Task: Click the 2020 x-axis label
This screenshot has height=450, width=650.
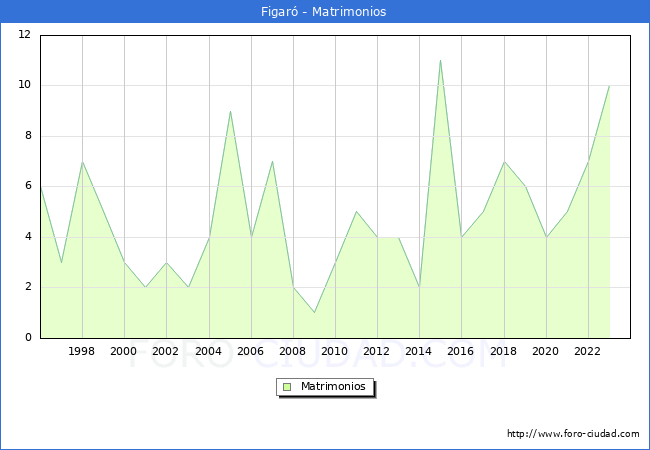Action: (546, 351)
